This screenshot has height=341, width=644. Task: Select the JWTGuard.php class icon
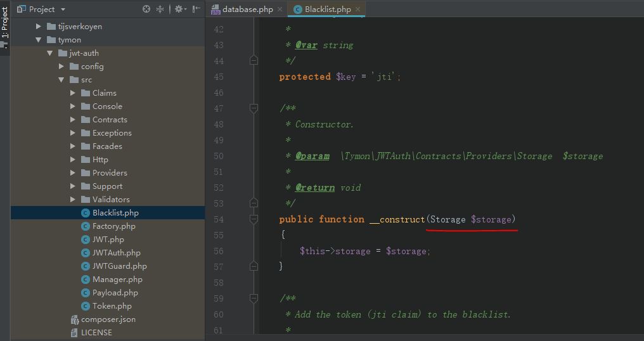[x=86, y=266]
